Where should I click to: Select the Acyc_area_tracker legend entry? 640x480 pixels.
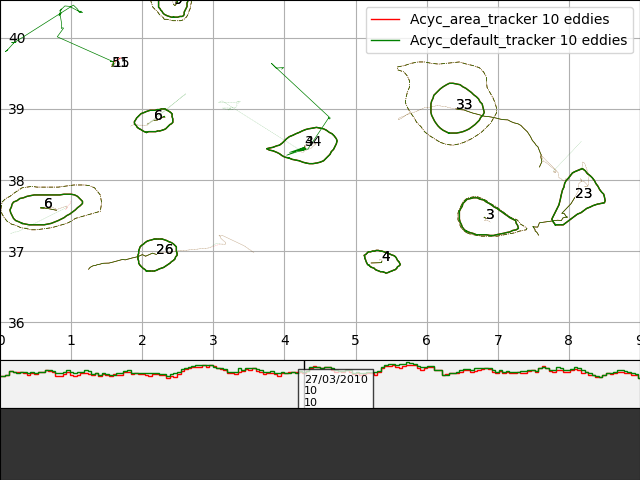(x=490, y=19)
